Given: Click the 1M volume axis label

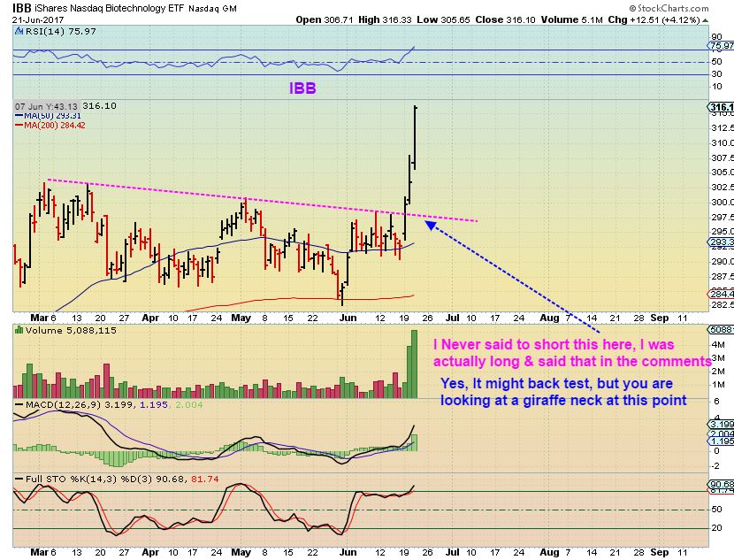Looking at the screenshot, I should 718,385.
